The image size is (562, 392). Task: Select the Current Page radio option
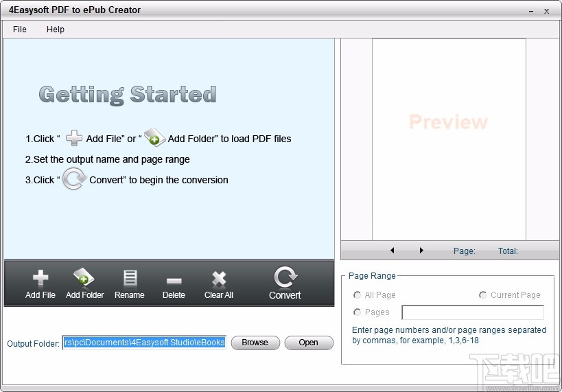[483, 295]
